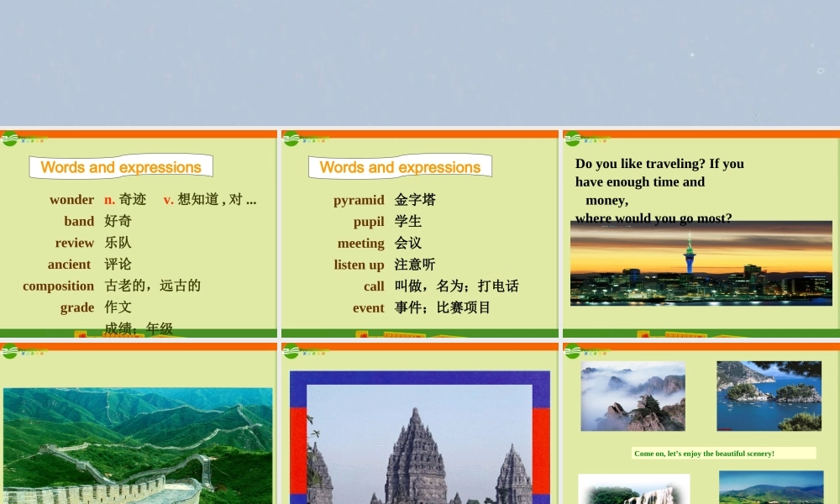Open the "Do you like traveling?" slide
The height and width of the screenshot is (504, 840).
pos(701,234)
